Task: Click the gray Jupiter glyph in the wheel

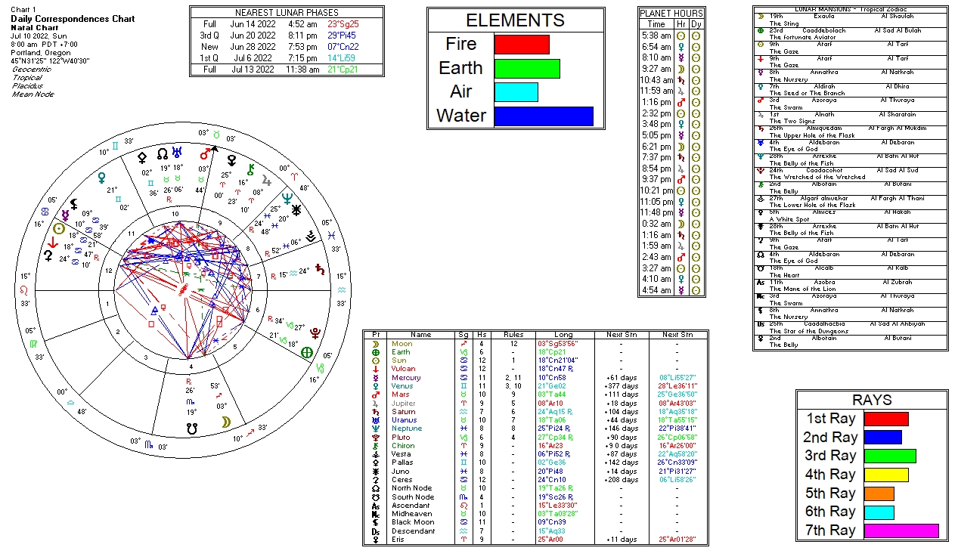Action: pyautogui.click(x=266, y=181)
